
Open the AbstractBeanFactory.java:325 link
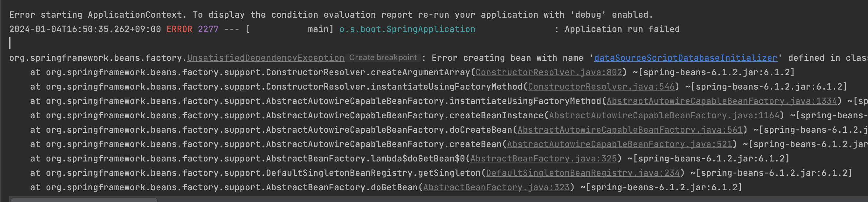coord(543,159)
